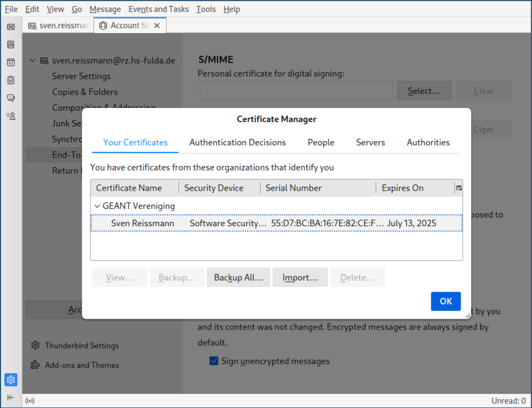Collapse the spaces toolbar
The width and height of the screenshot is (532, 408).
click(11, 397)
